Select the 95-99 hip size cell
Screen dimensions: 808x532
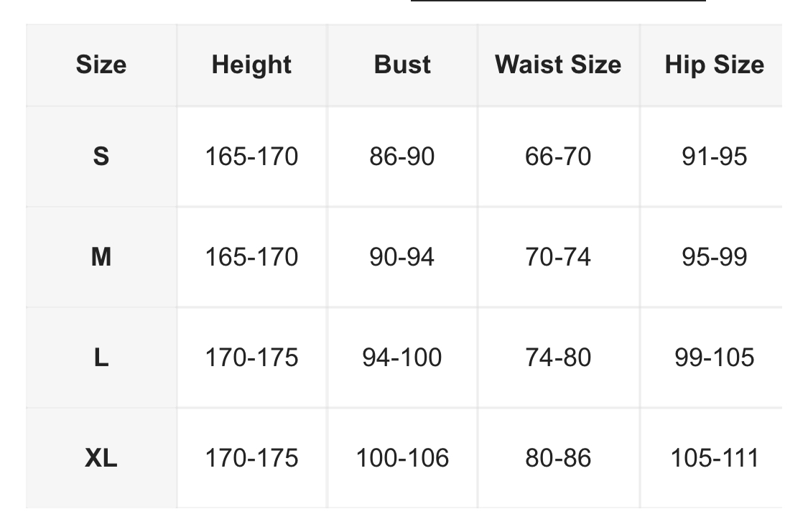click(714, 257)
